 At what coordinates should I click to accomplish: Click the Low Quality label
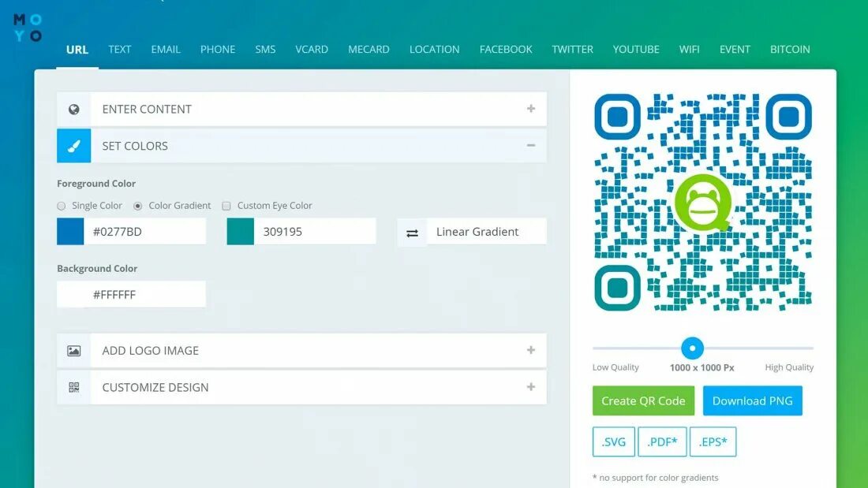click(615, 367)
